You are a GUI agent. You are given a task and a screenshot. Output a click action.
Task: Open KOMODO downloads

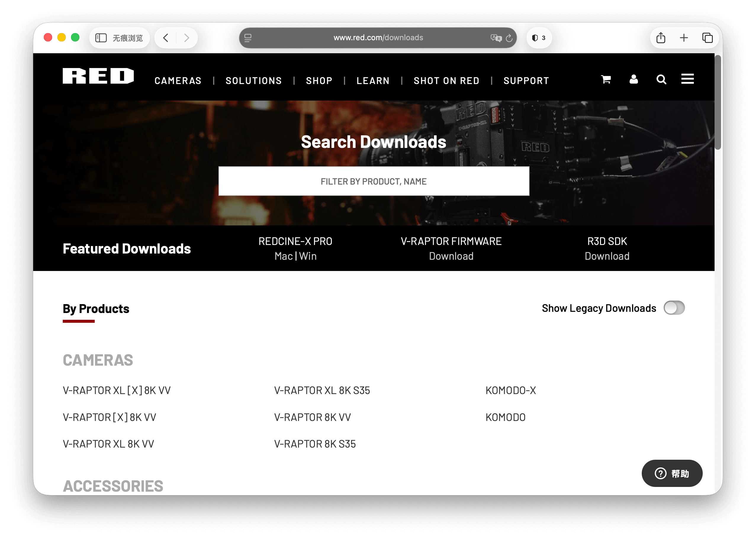coord(505,417)
